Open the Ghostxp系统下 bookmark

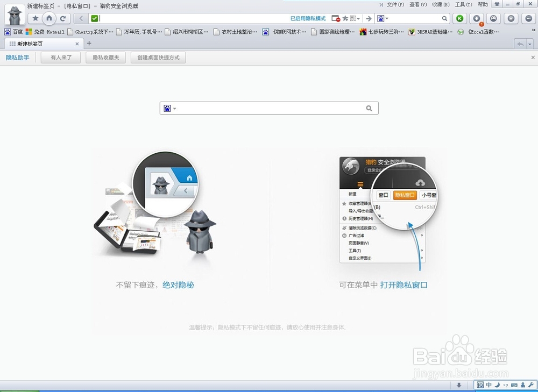coord(90,32)
